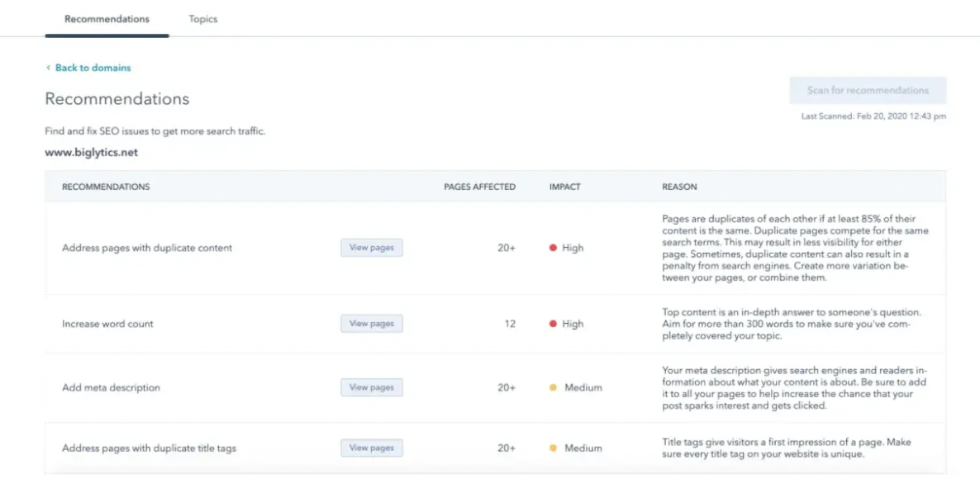This screenshot has height=479, width=980.
Task: Switch to the Topics tab
Action: tap(202, 19)
